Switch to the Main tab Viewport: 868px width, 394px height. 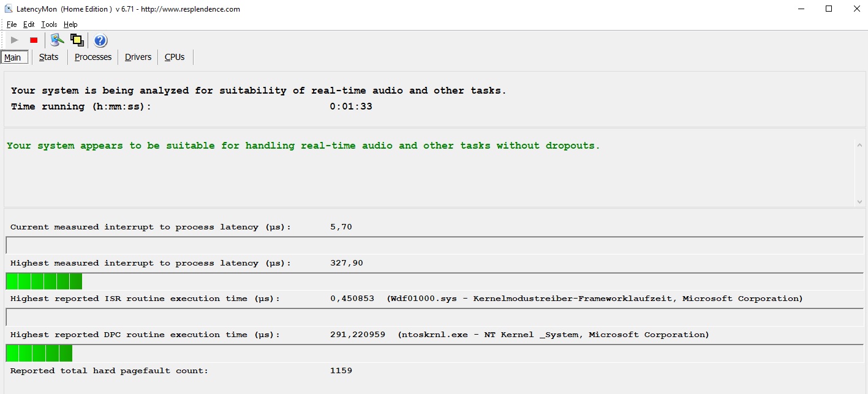pos(13,58)
